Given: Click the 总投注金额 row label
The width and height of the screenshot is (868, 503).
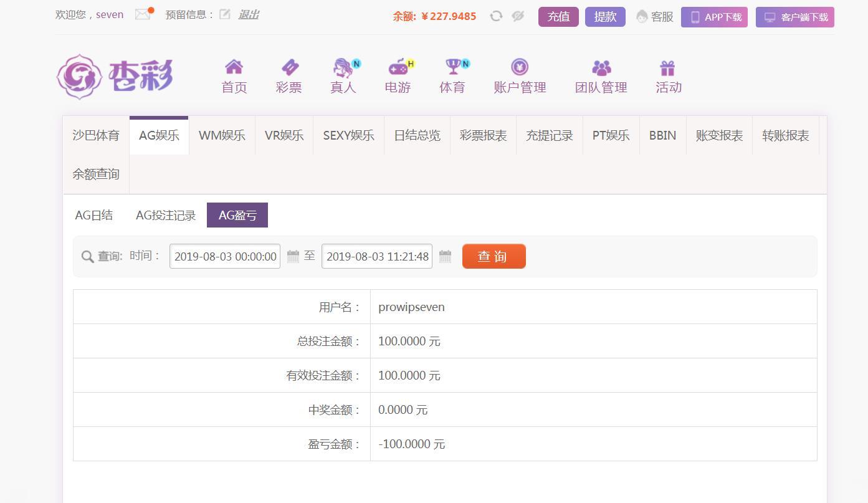Looking at the screenshot, I should [x=329, y=342].
